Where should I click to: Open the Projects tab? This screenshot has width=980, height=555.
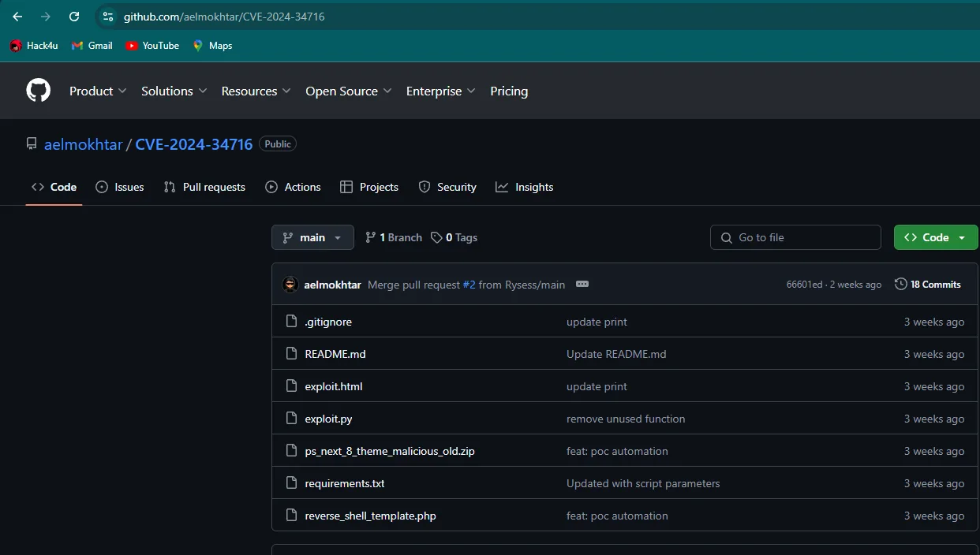(x=369, y=187)
